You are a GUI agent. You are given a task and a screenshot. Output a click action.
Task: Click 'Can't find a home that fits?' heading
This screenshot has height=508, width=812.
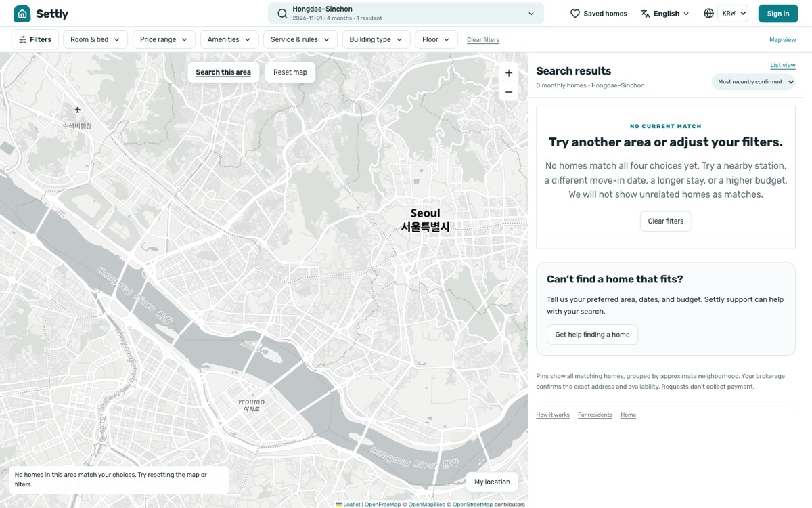[614, 279]
